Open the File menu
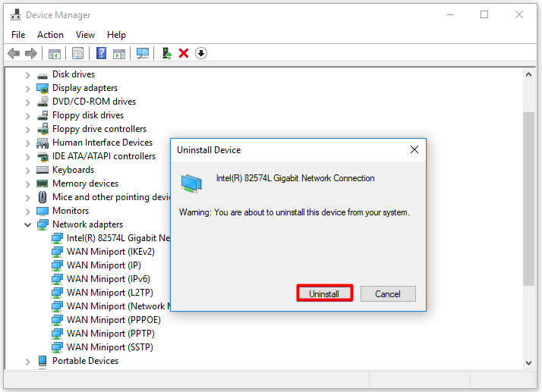The height and width of the screenshot is (392, 542). [x=18, y=35]
